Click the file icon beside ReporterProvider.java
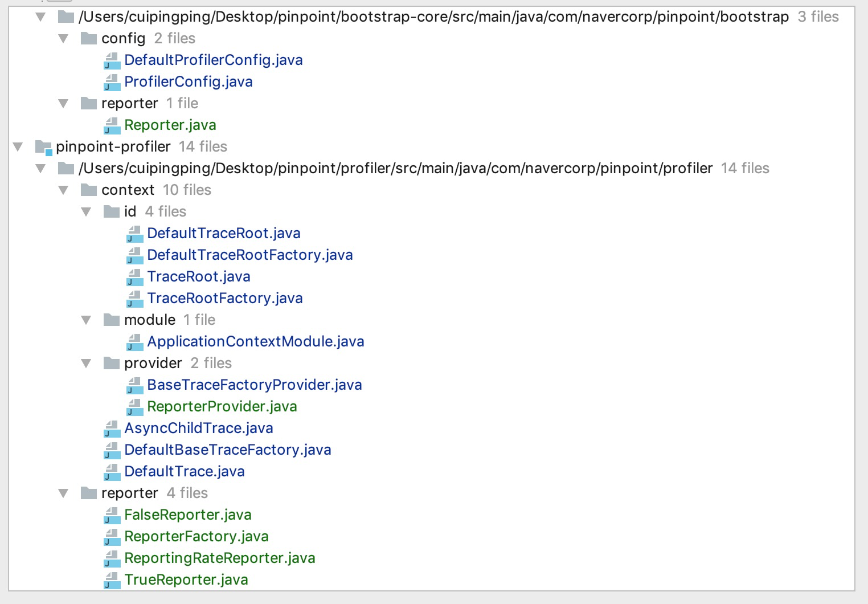 click(x=135, y=407)
